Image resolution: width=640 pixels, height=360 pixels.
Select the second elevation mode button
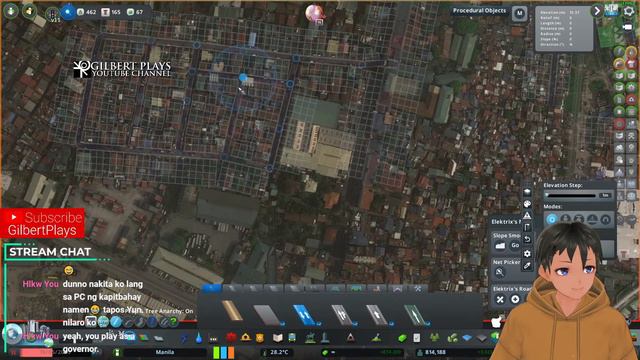point(565,219)
